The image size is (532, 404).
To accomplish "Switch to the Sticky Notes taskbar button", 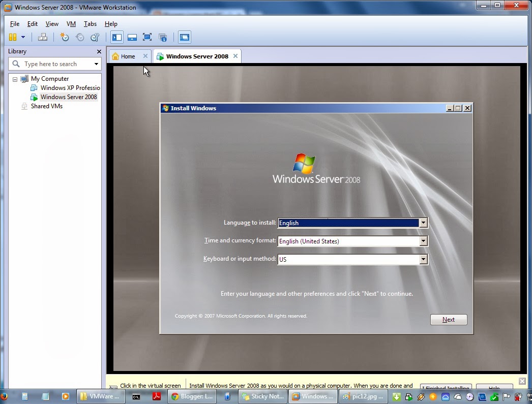I will [x=263, y=396].
